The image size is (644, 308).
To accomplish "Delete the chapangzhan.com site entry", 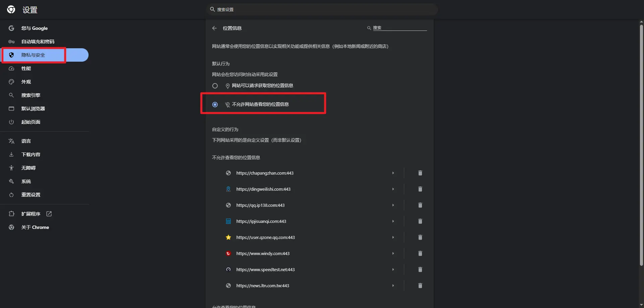I will point(420,173).
